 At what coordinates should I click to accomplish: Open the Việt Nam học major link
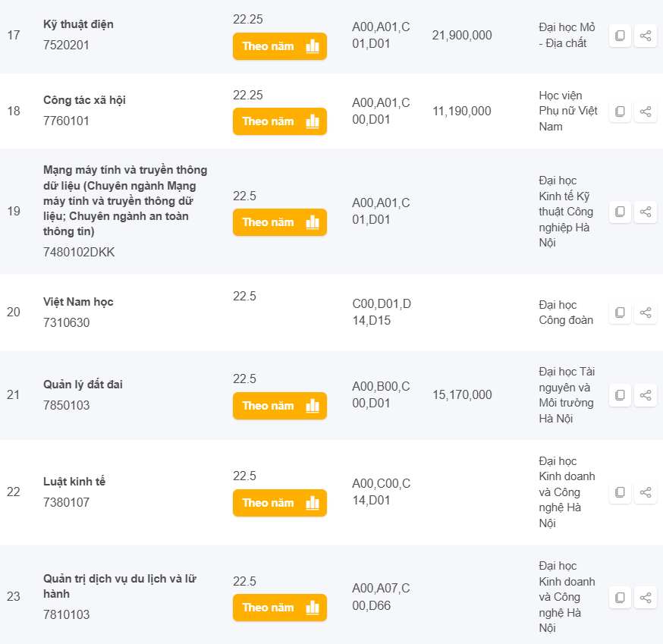(x=78, y=302)
